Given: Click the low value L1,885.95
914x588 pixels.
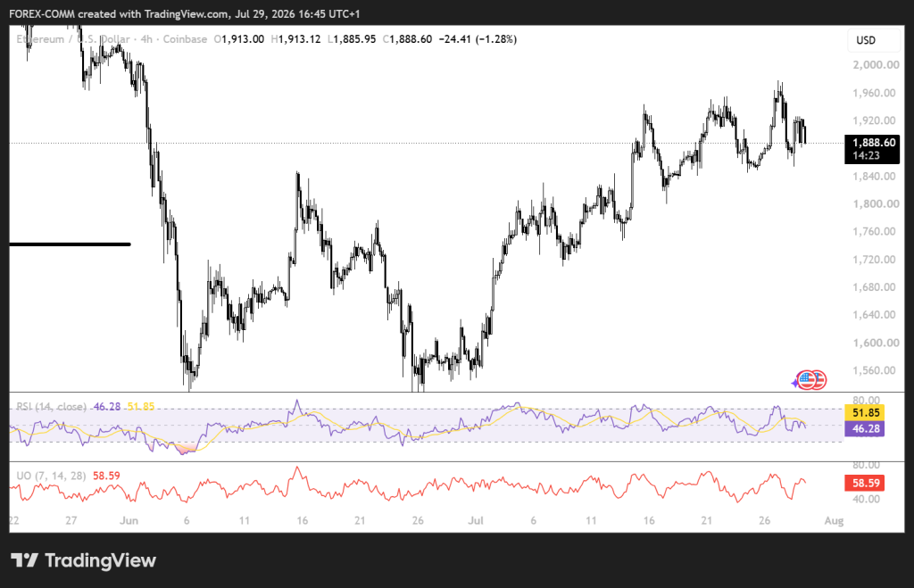Looking at the screenshot, I should pyautogui.click(x=352, y=39).
